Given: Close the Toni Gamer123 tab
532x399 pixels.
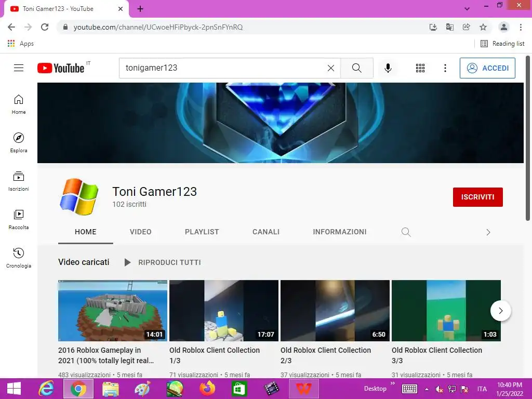Looking at the screenshot, I should 121,9.
